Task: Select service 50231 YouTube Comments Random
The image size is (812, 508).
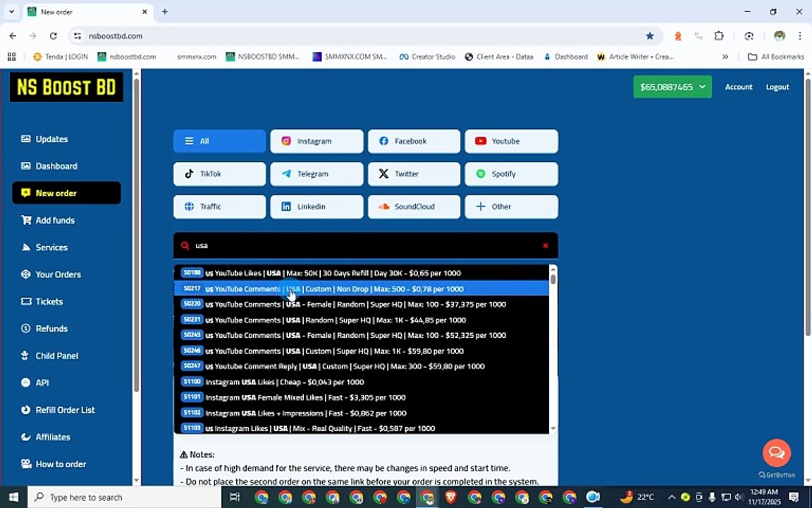Action: 362,320
